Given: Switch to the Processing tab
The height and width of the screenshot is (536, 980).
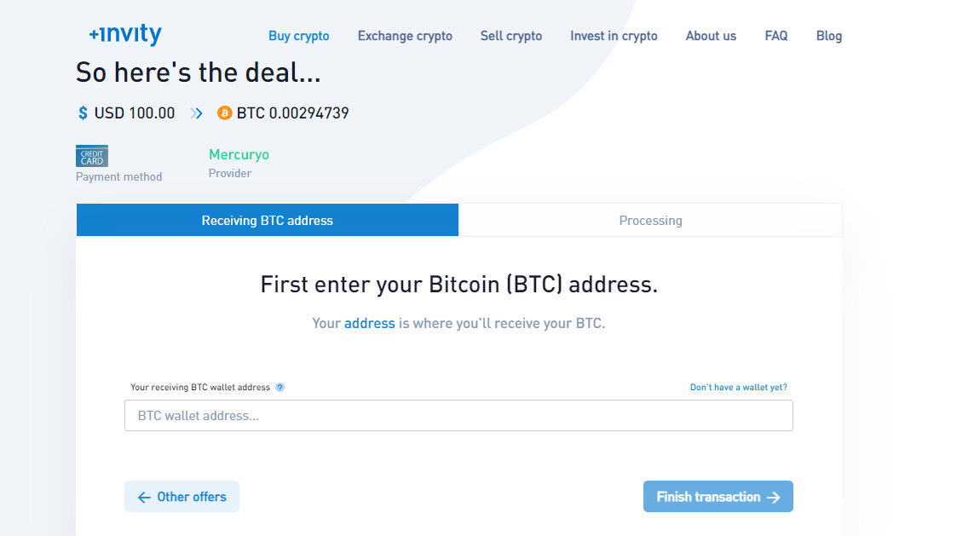Looking at the screenshot, I should (650, 220).
